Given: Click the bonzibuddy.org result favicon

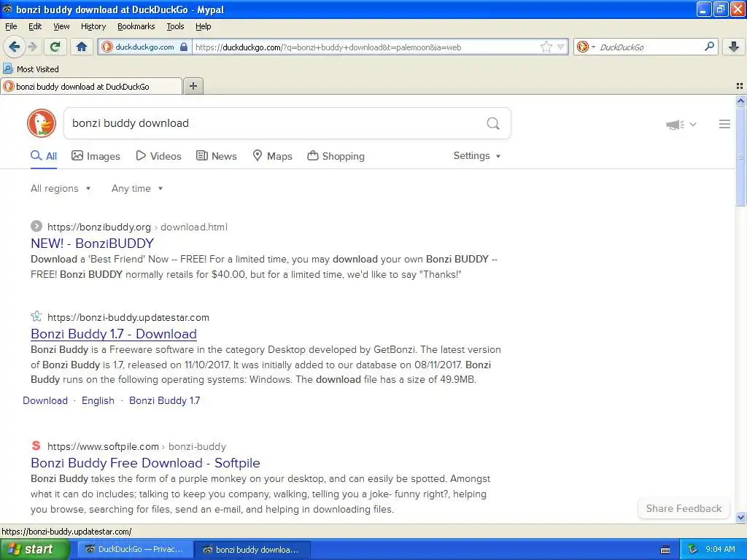Looking at the screenshot, I should [x=36, y=226].
